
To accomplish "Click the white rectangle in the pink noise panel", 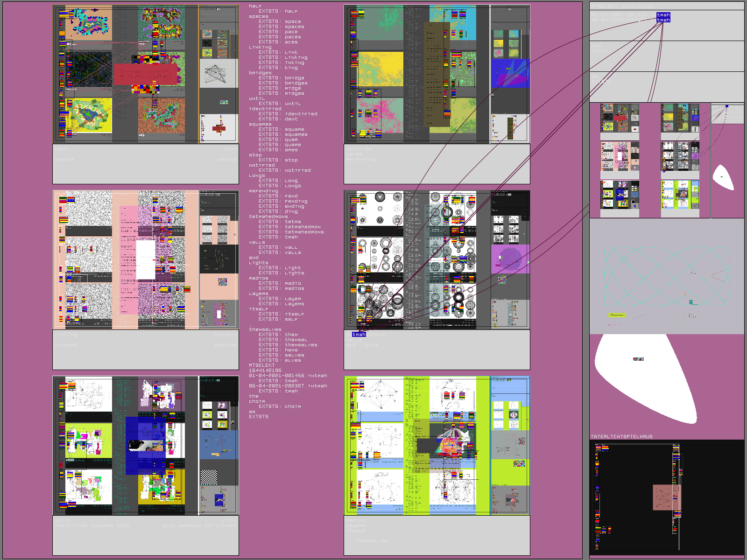I will tap(145, 259).
